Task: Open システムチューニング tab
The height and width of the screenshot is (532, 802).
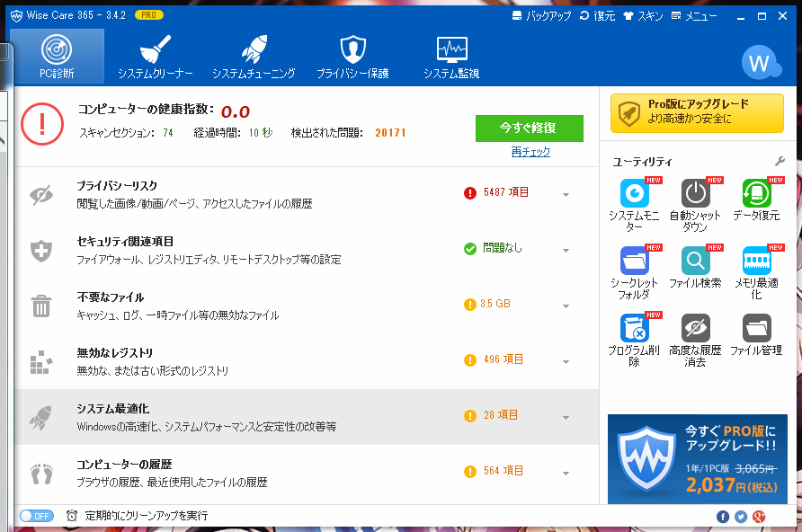Action: pyautogui.click(x=254, y=57)
